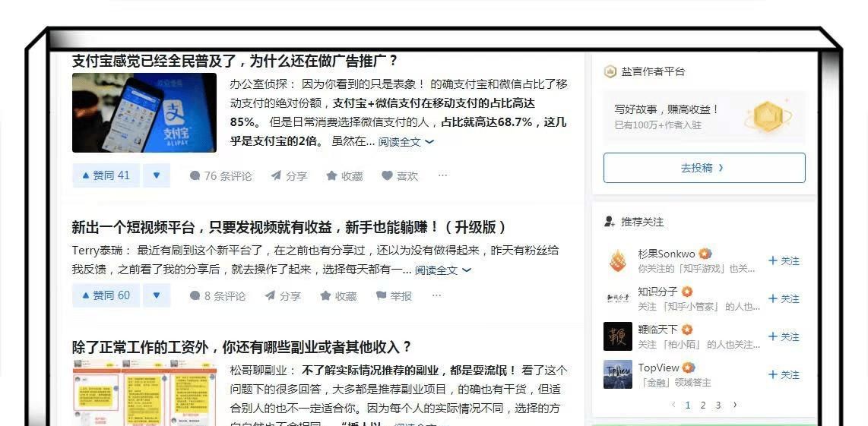Open question 除了正常工作的工资外 title link
This screenshot has width=868, height=426.
pos(242,348)
